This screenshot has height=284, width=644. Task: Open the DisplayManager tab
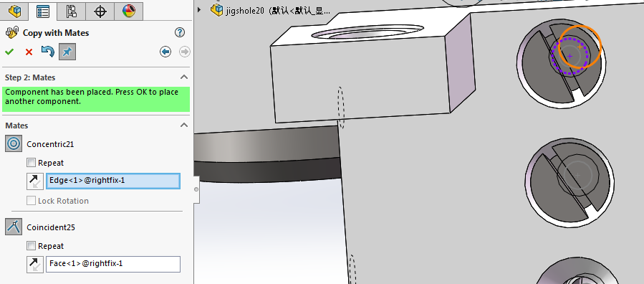[128, 11]
